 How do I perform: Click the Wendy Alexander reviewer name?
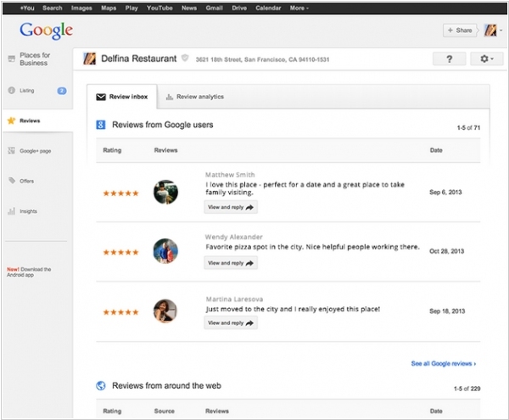coord(234,237)
